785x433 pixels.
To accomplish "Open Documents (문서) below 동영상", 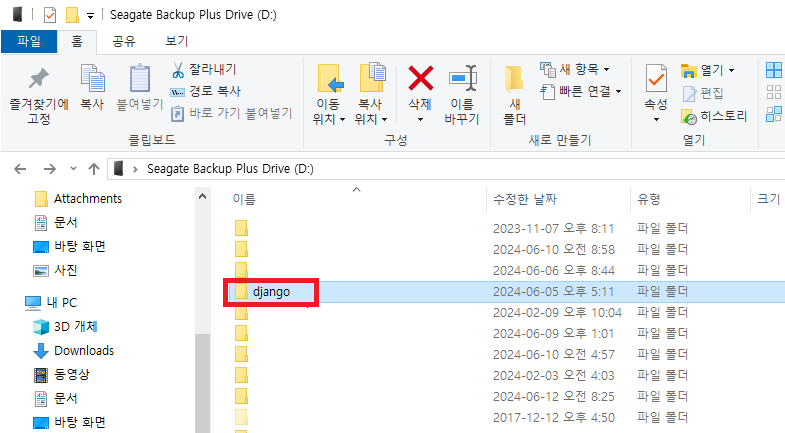I will (55, 399).
